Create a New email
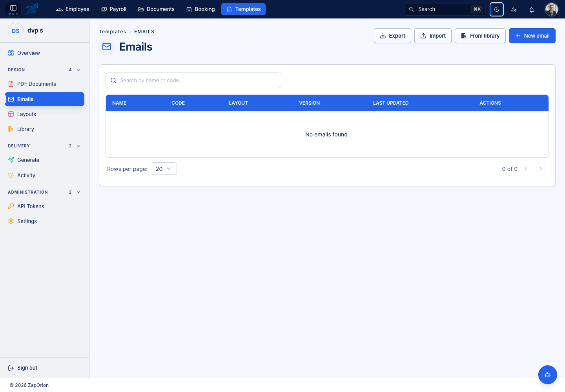 532,36
